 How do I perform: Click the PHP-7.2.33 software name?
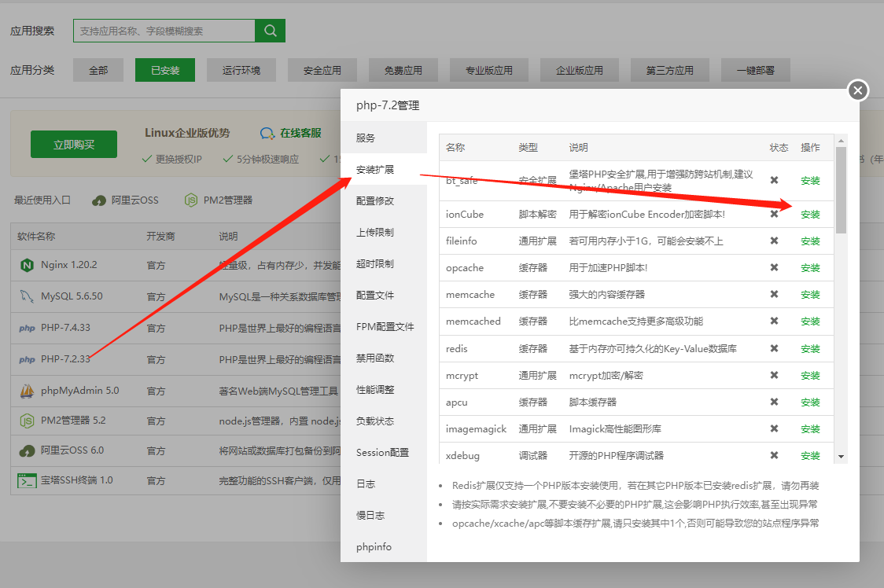coord(65,358)
